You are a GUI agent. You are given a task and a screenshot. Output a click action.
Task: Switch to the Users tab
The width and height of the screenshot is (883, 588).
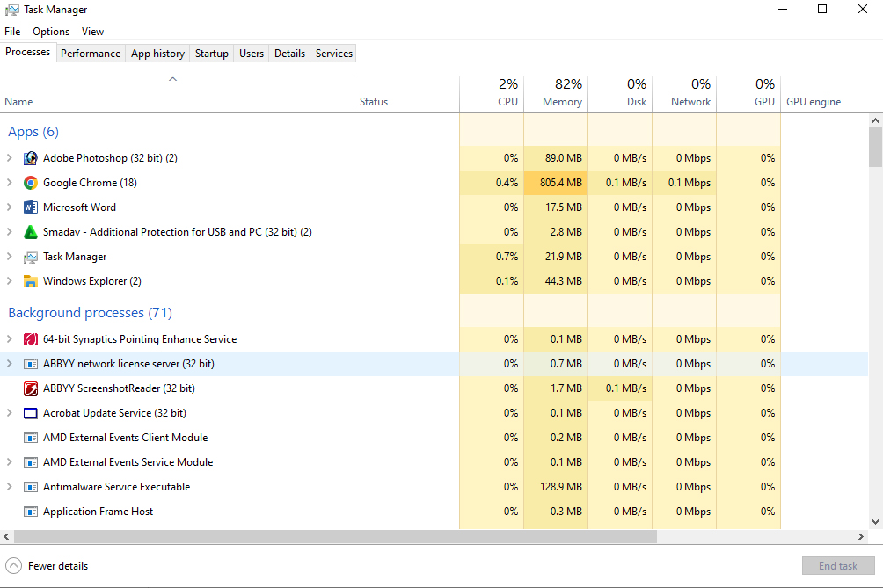tap(252, 54)
